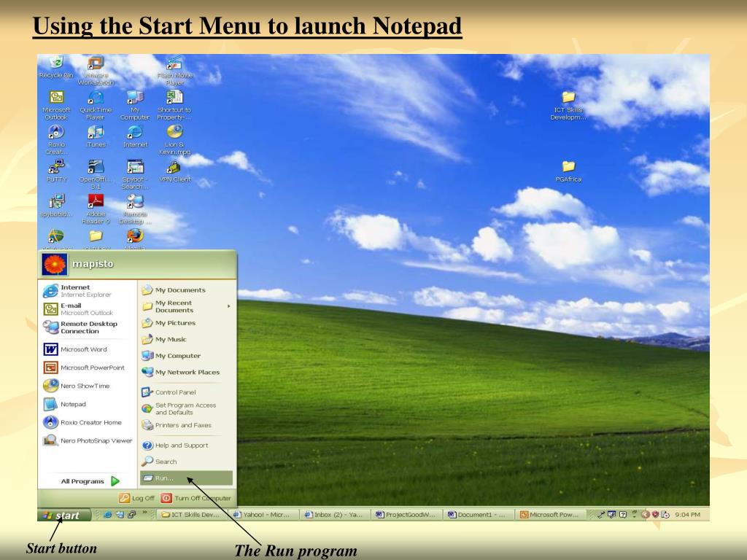The image size is (747, 560).
Task: Open the Recycle Bin desktop icon
Action: tap(56, 66)
